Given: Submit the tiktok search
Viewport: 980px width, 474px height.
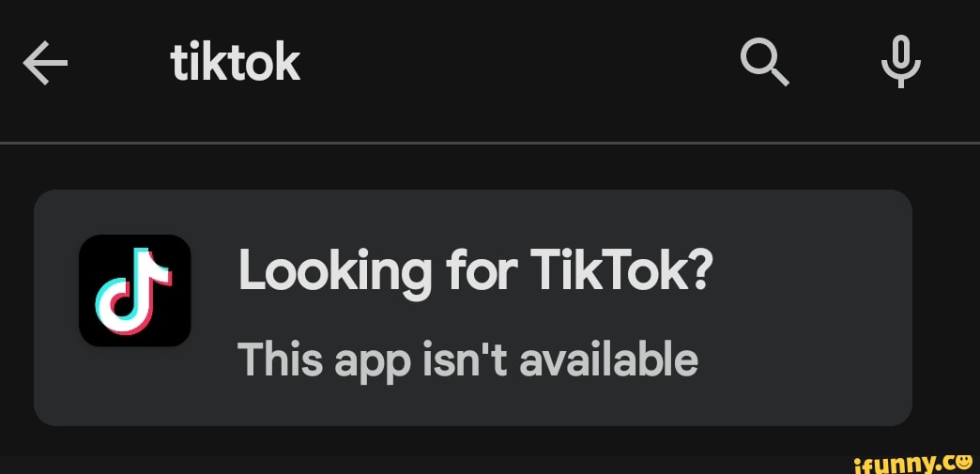Looking at the screenshot, I should tap(764, 63).
